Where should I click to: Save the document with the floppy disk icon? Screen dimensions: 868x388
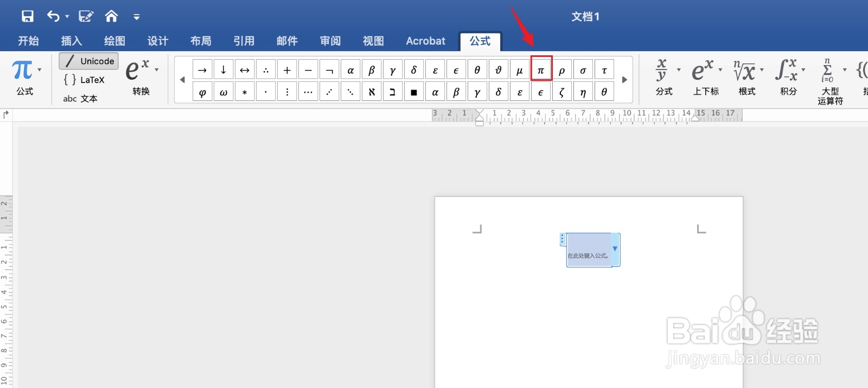(x=27, y=16)
